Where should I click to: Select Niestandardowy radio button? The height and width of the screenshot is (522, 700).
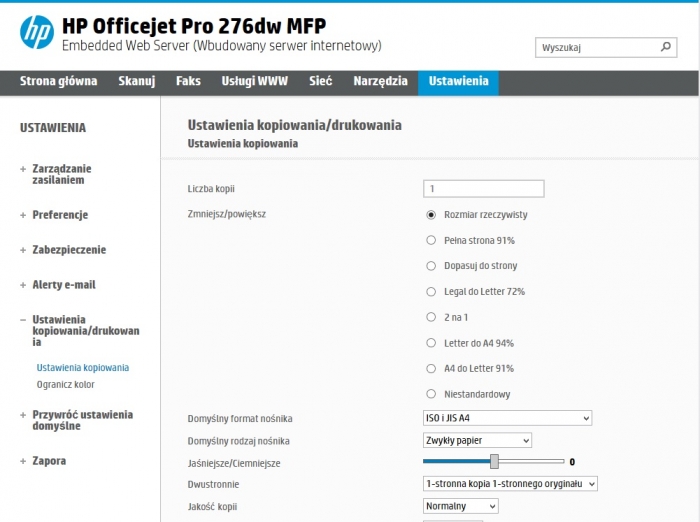tap(431, 394)
